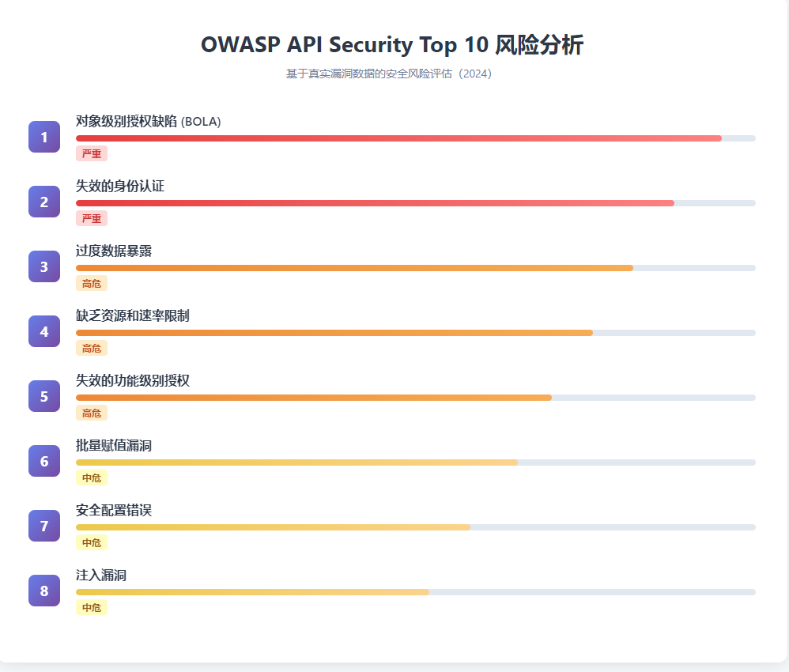Click the number 3 rank badge
Viewport: 789px width, 672px height.
[x=44, y=266]
